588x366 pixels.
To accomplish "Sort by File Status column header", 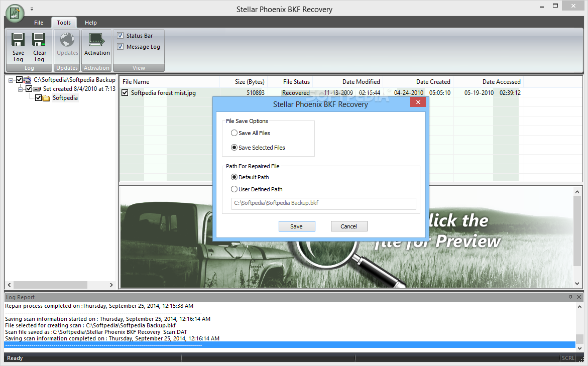I will (290, 82).
